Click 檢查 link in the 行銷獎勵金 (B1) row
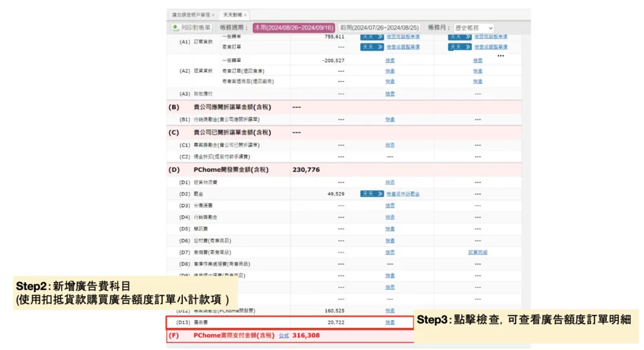 [x=390, y=119]
